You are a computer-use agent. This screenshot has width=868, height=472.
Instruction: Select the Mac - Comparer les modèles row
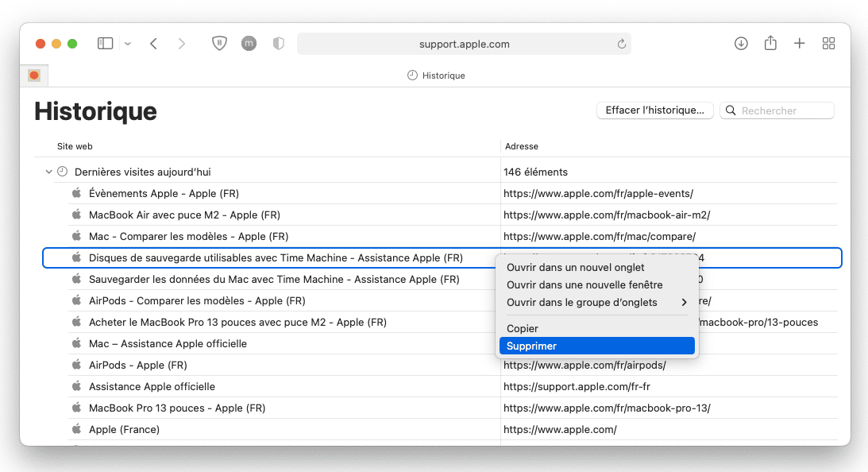(442, 237)
